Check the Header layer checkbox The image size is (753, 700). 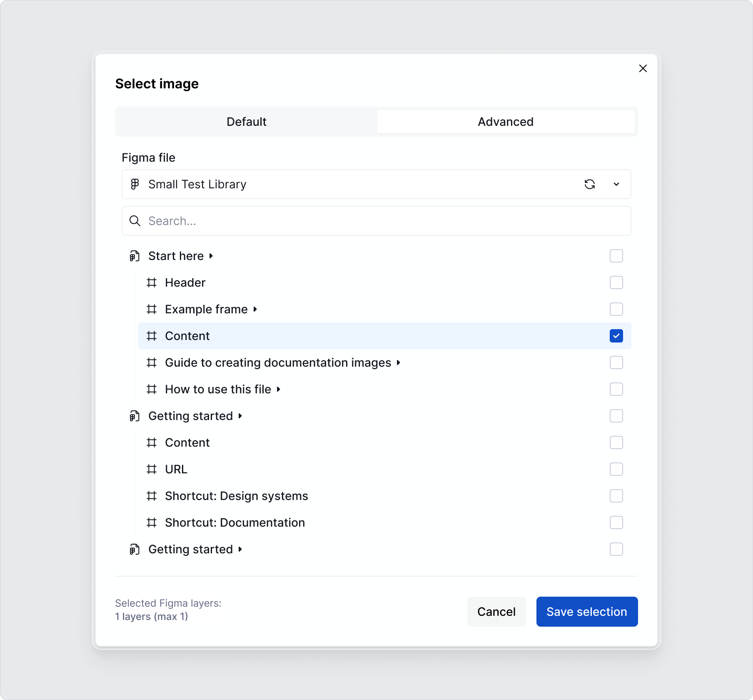coord(616,282)
